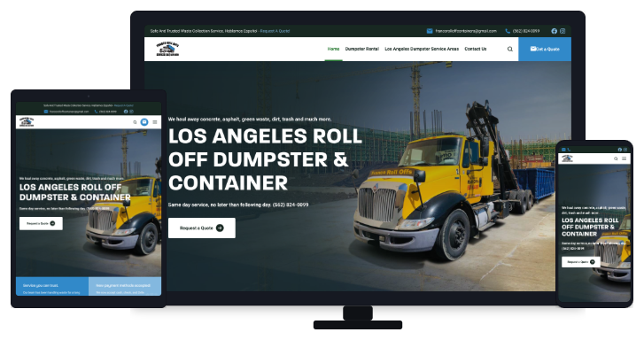Viewport: 644px width, 340px height.
Task: Open the Contact Us menu item
Action: tap(475, 49)
